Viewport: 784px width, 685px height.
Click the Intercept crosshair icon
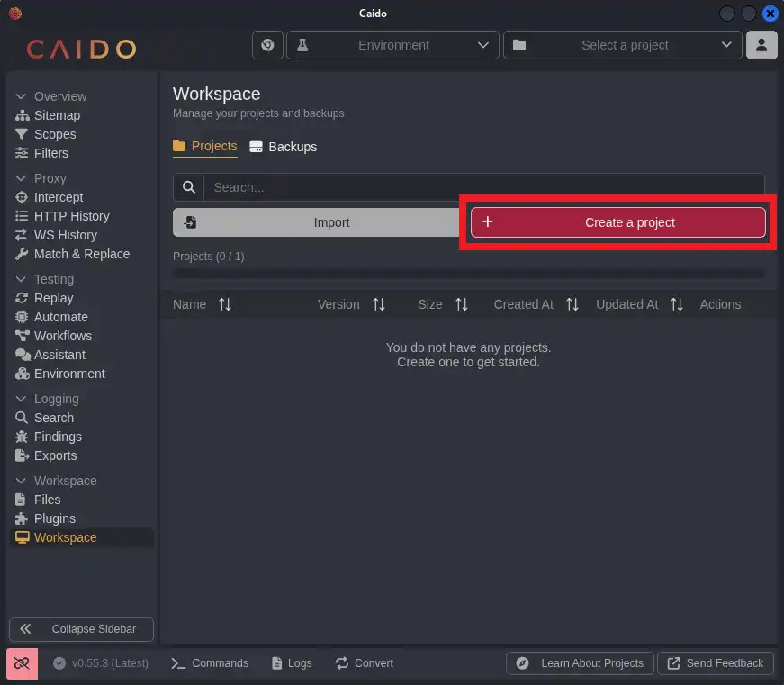point(23,197)
